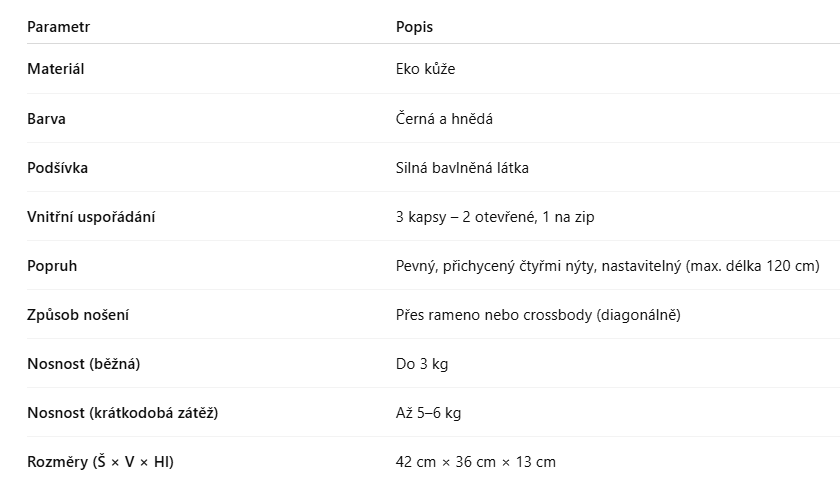Click the "Parametr" column header
The width and height of the screenshot is (840, 485).
coord(58,27)
